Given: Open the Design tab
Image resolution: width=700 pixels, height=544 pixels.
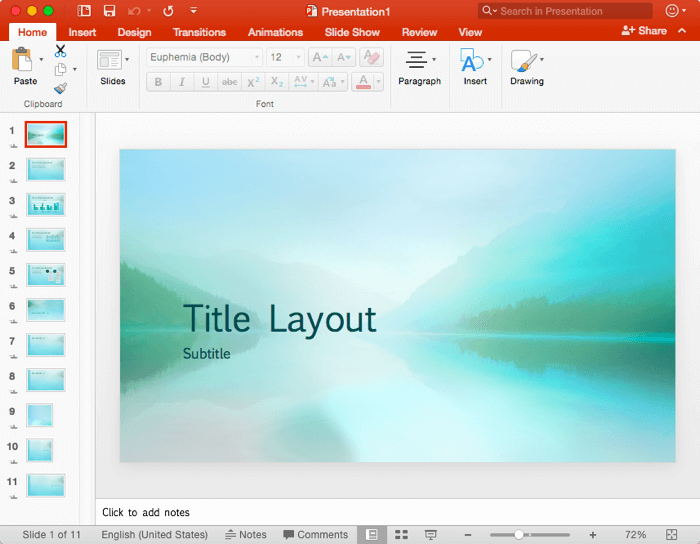Looking at the screenshot, I should [134, 32].
